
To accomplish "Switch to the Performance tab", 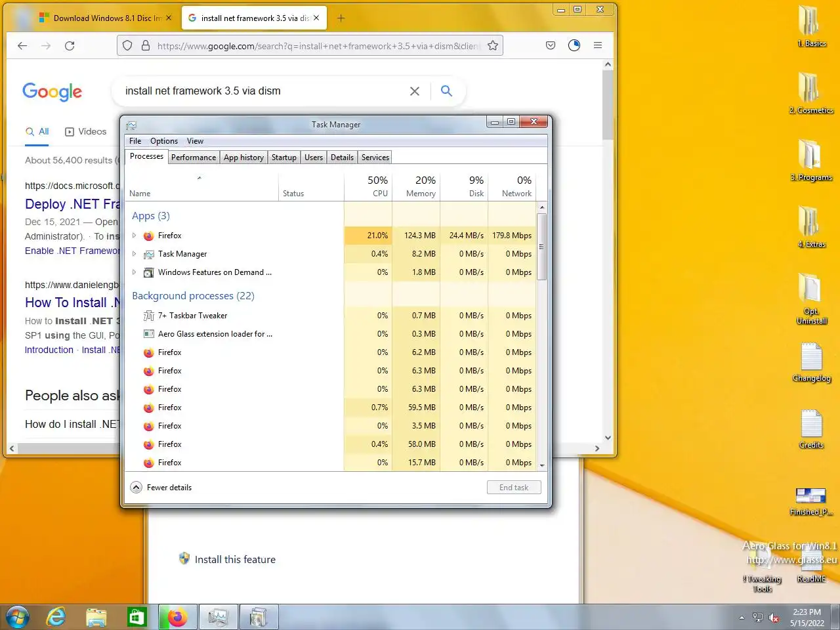I will [194, 157].
